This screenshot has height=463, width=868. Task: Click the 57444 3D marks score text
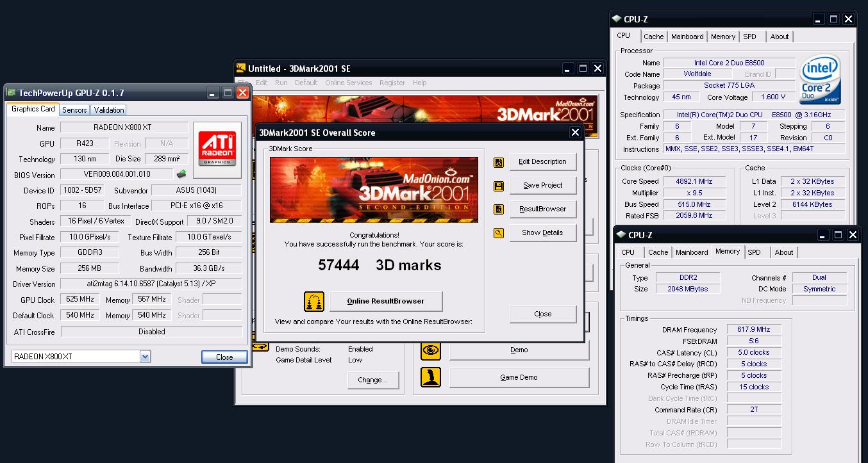(x=380, y=265)
